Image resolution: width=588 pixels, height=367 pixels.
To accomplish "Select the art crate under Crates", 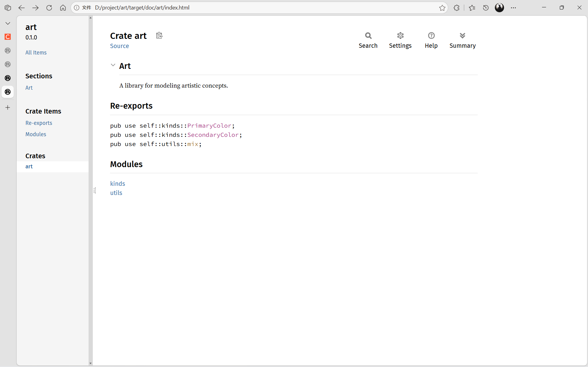I will coord(53,167).
